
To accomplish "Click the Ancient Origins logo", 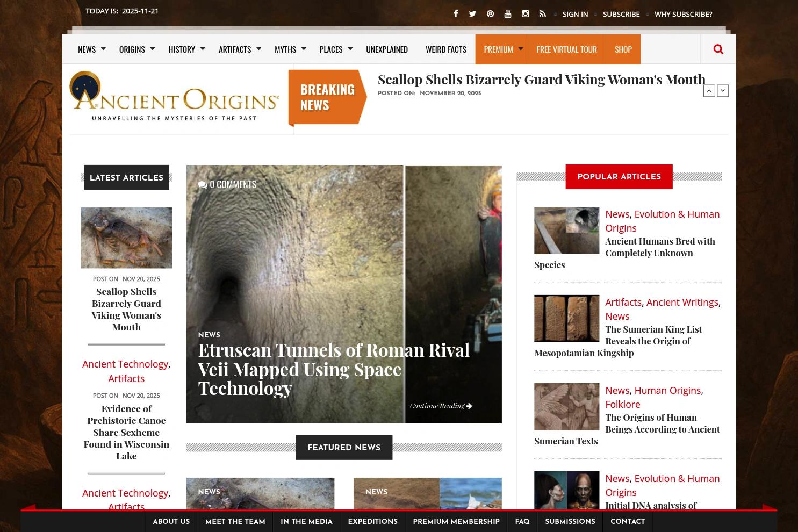I will [x=174, y=96].
